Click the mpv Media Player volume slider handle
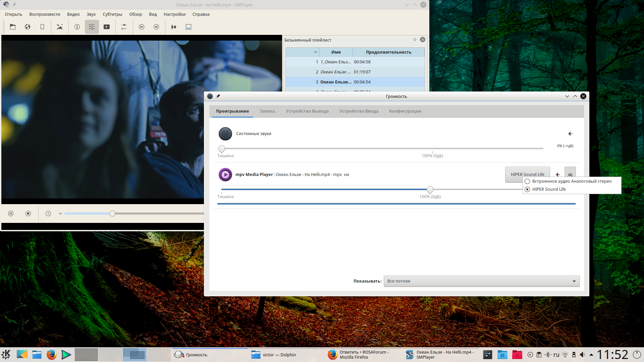644x362 pixels. (430, 190)
